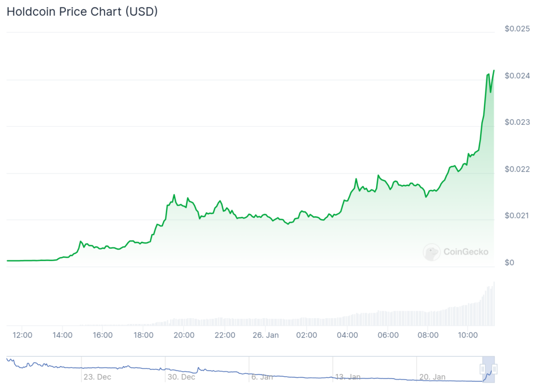Click the $0.025 price axis label

point(517,29)
